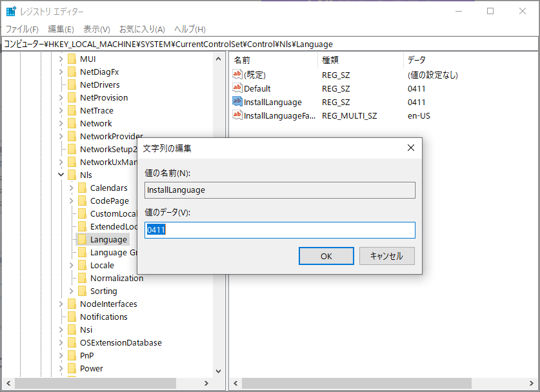540x392 pixels.
Task: Click the Registry Editor app icon in title bar
Action: tap(11, 12)
